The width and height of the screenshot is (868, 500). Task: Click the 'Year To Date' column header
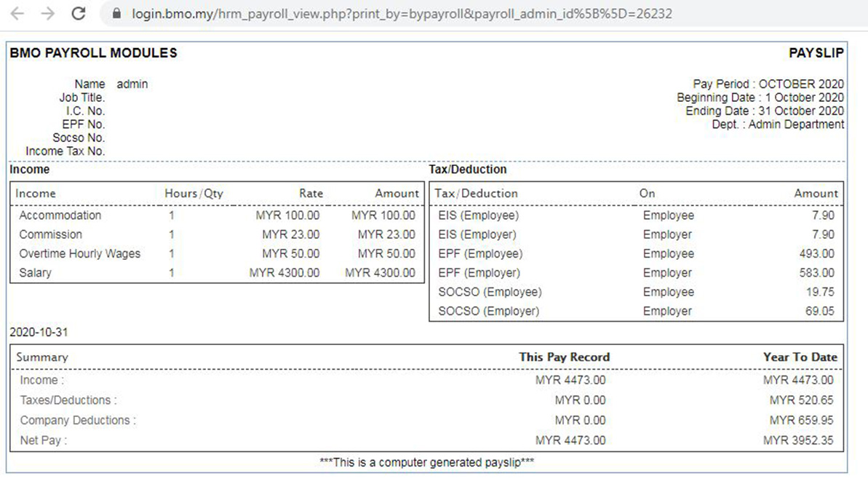coord(800,357)
